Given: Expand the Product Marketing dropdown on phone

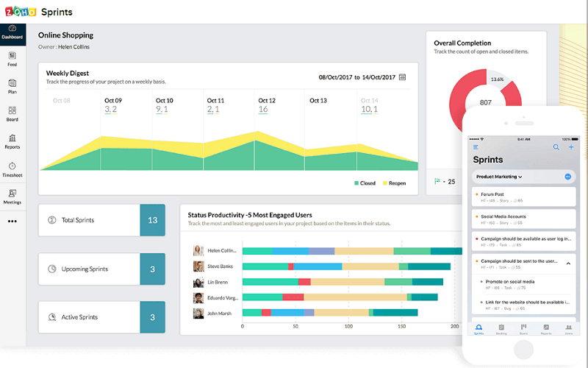Looking at the screenshot, I should coord(499,177).
